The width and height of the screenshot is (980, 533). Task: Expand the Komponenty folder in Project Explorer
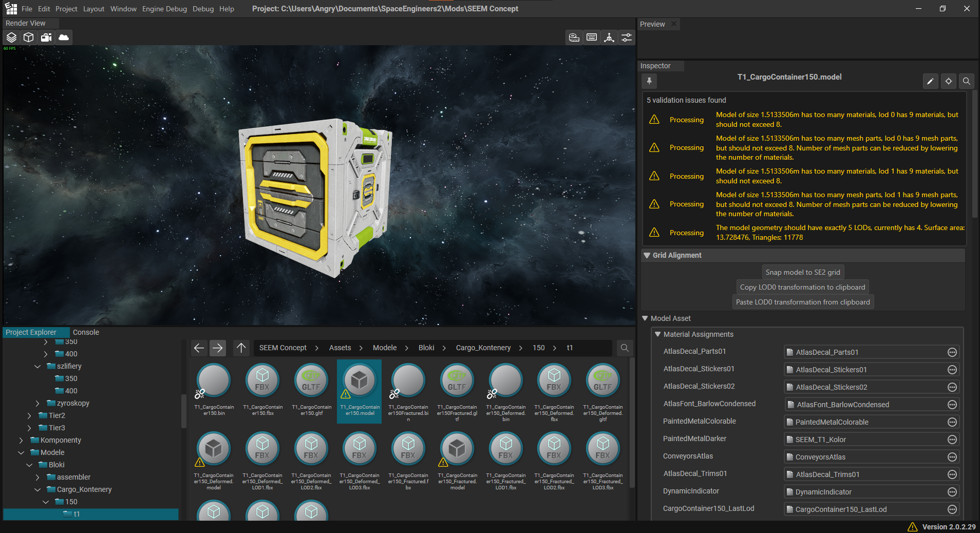click(21, 440)
